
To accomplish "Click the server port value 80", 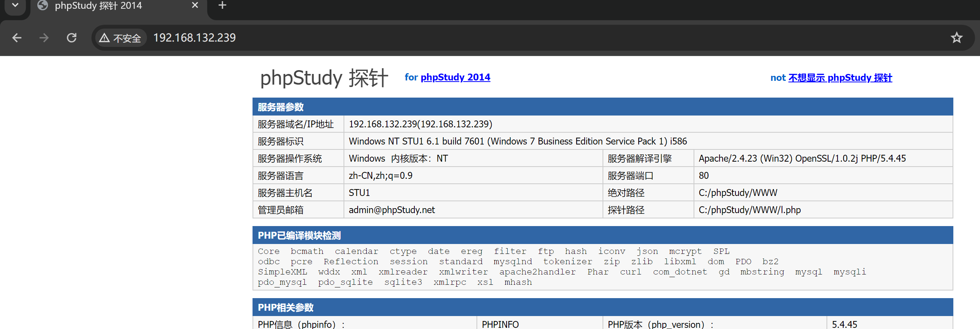I will click(x=703, y=176).
